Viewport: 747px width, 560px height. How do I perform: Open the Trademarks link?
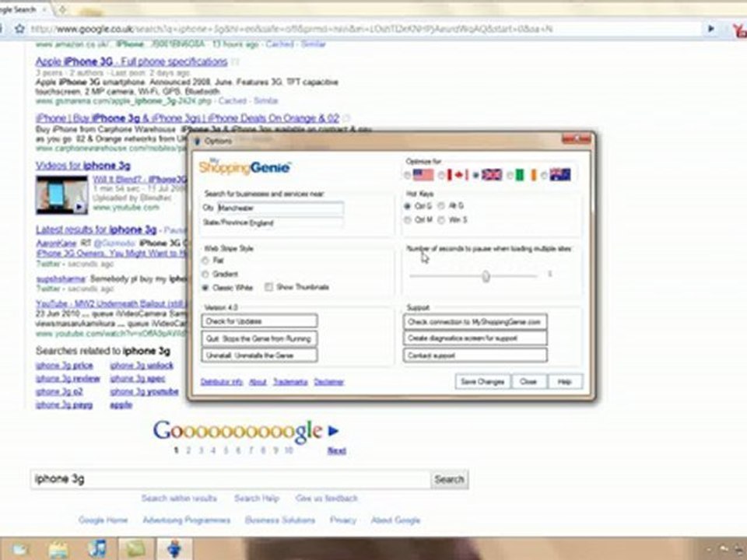click(290, 382)
